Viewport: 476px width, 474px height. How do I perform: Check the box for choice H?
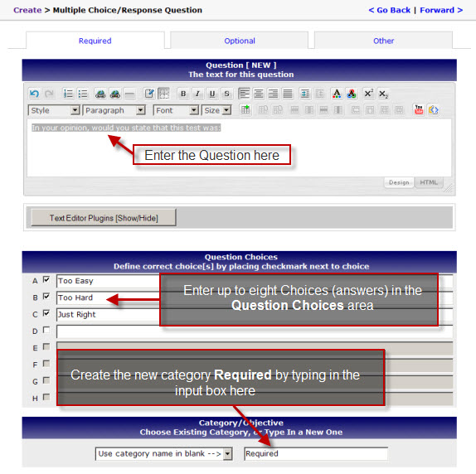tap(46, 397)
